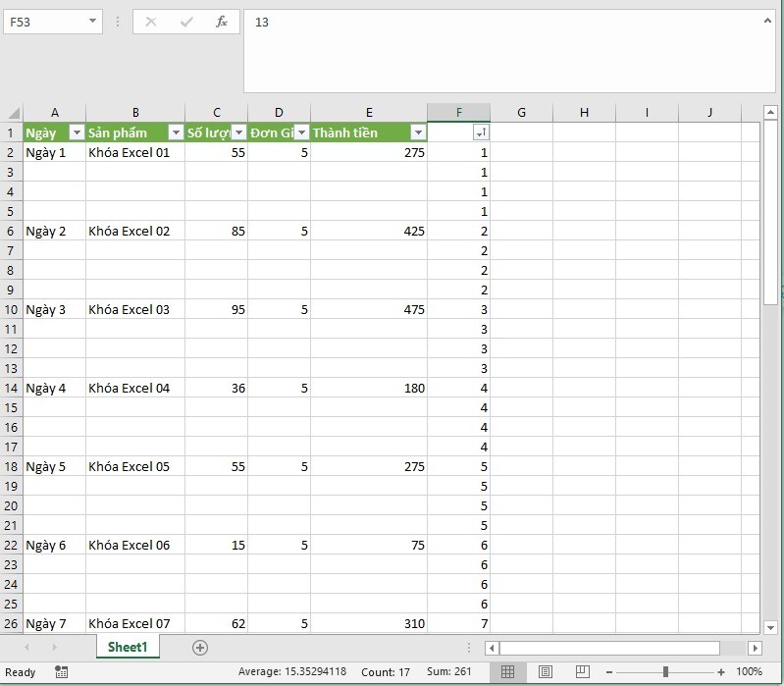Image resolution: width=784 pixels, height=686 pixels.
Task: Click the sheet tab bar splitter dots
Action: point(468,648)
